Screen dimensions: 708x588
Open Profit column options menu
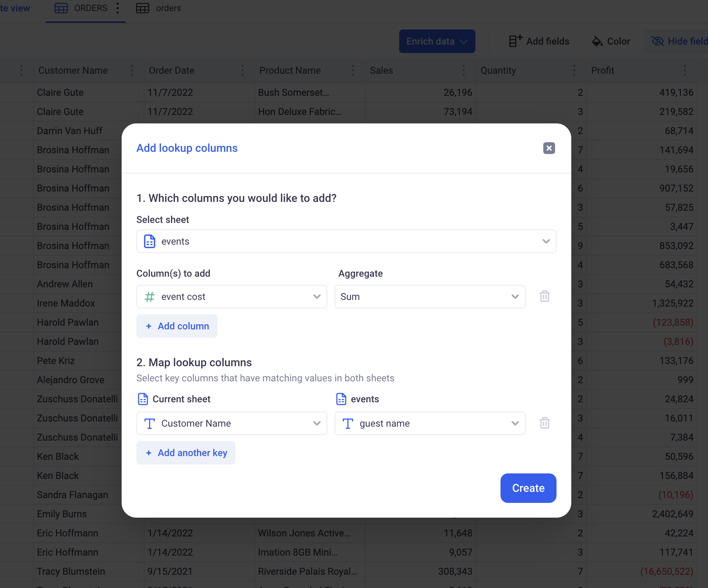684,70
